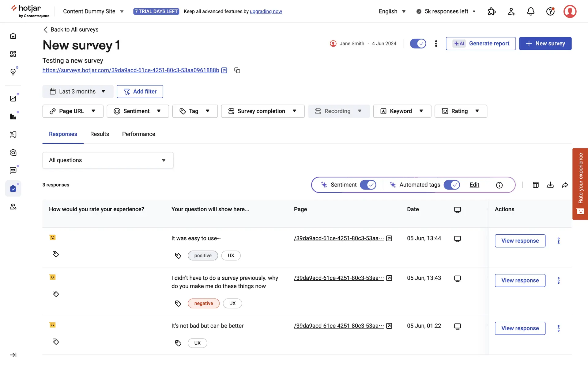Open the Performance tab
This screenshot has width=588, height=368.
coord(138,134)
